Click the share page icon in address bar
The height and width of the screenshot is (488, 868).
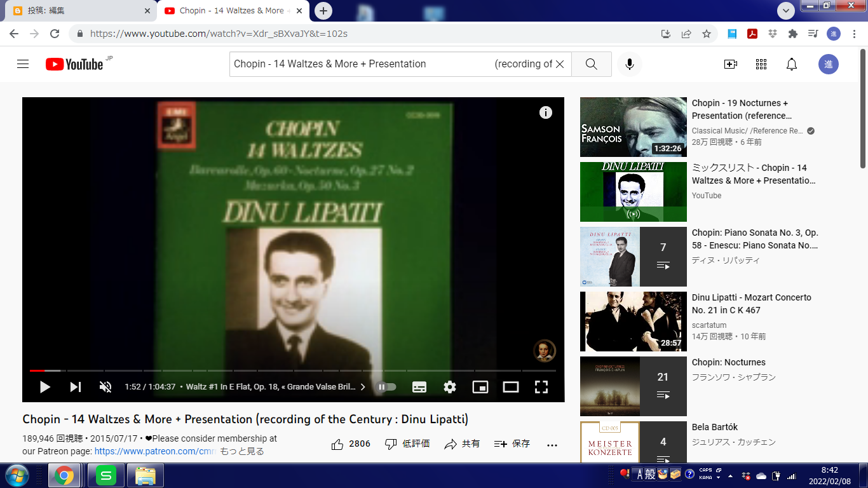tap(686, 34)
